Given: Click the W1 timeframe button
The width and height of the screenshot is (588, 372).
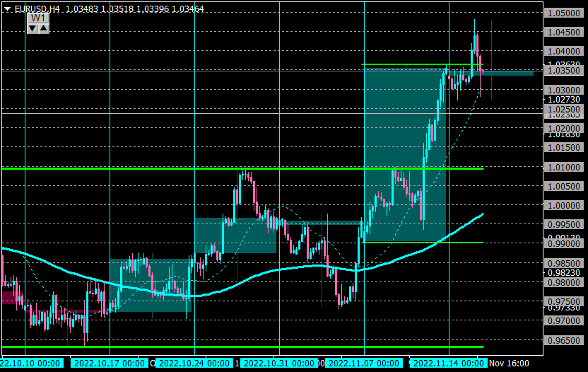Looking at the screenshot, I should [x=38, y=18].
